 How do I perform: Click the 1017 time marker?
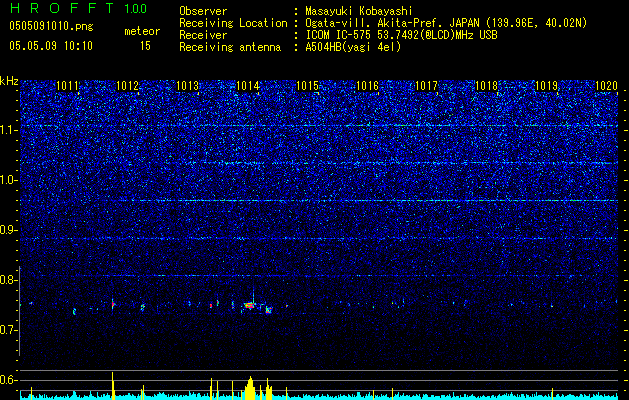(x=426, y=86)
